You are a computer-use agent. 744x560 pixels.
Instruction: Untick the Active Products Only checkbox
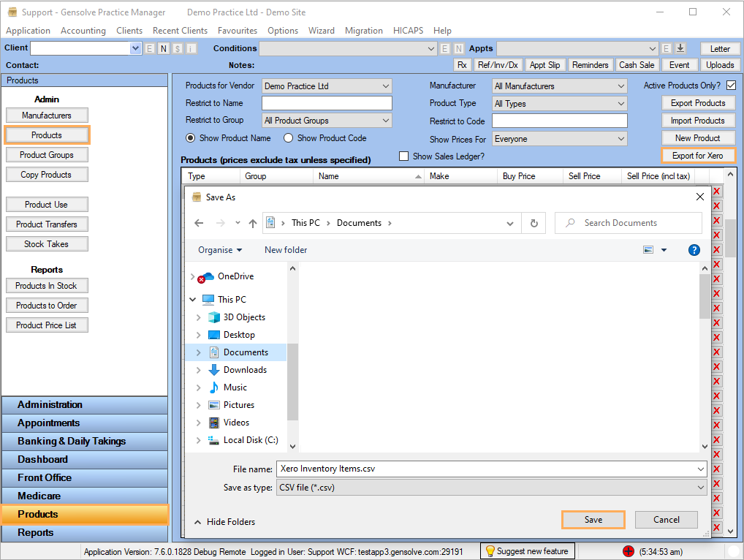tap(731, 86)
